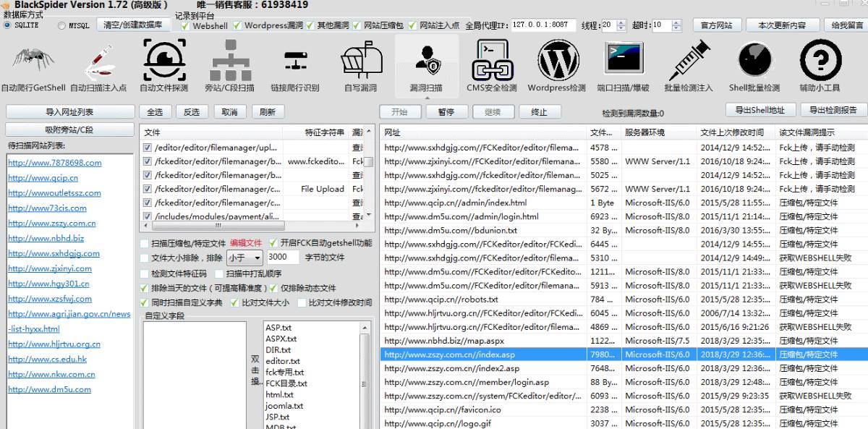
Task: Open the 自动文件探测 tool
Action: click(164, 67)
